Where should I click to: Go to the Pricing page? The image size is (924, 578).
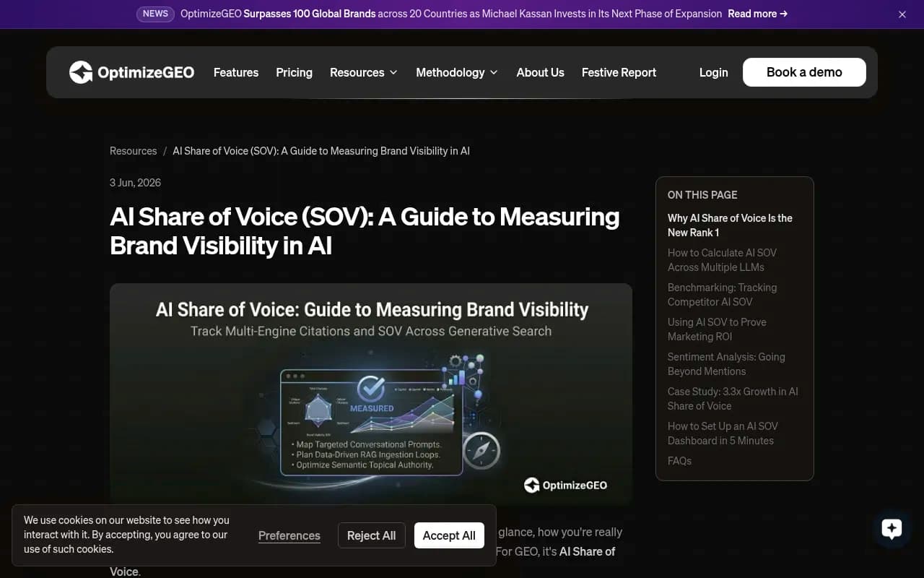tap(294, 72)
